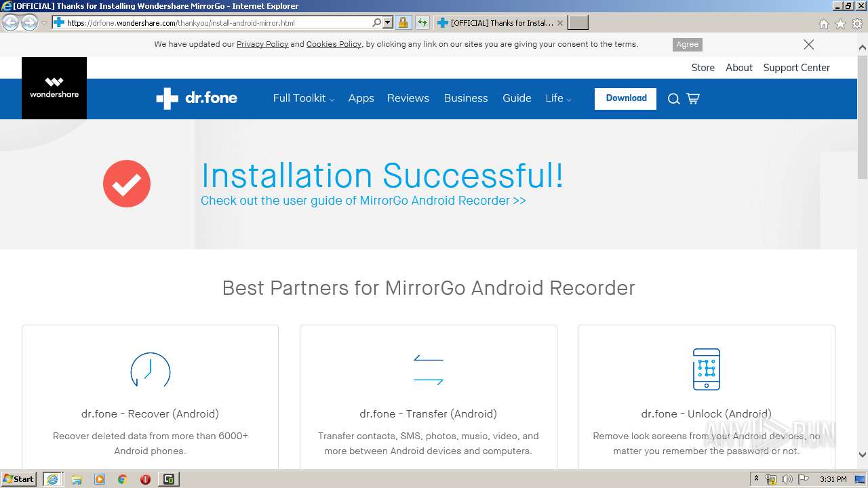The image size is (868, 488).
Task: Open the Windows Explorer folder taskbar icon
Action: click(x=77, y=479)
